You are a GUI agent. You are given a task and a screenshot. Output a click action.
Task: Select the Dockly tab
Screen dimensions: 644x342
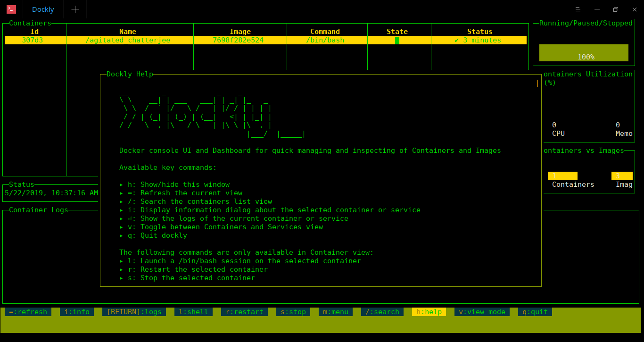[x=42, y=9]
